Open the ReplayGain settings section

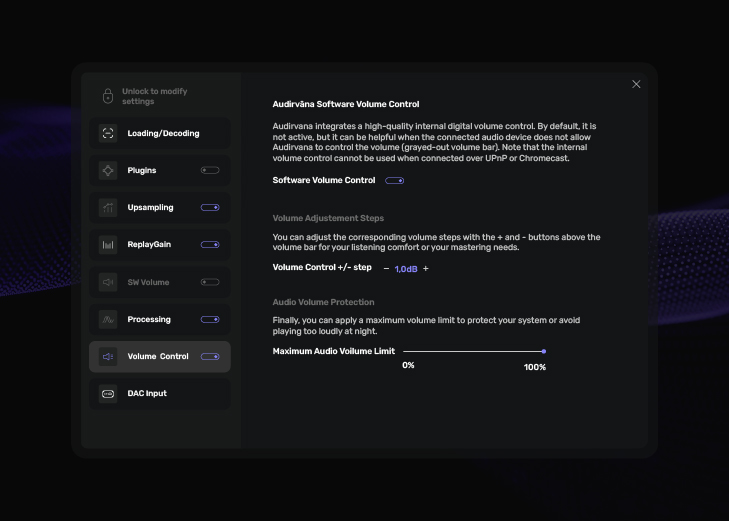[x=160, y=245]
